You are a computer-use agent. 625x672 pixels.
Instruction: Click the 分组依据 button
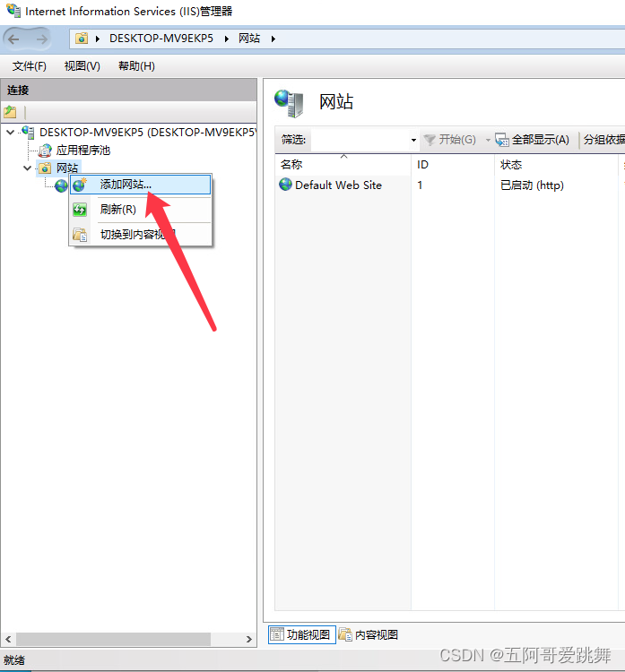(604, 140)
